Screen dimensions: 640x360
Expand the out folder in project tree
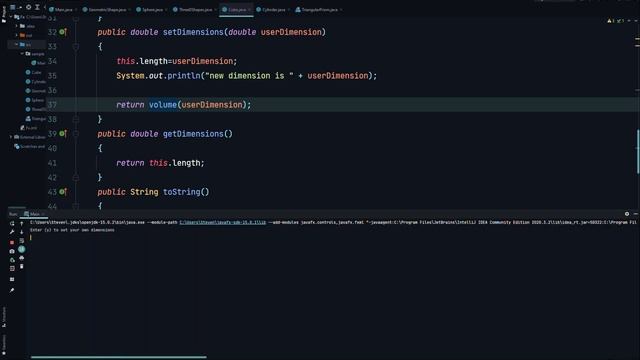click(x=17, y=35)
